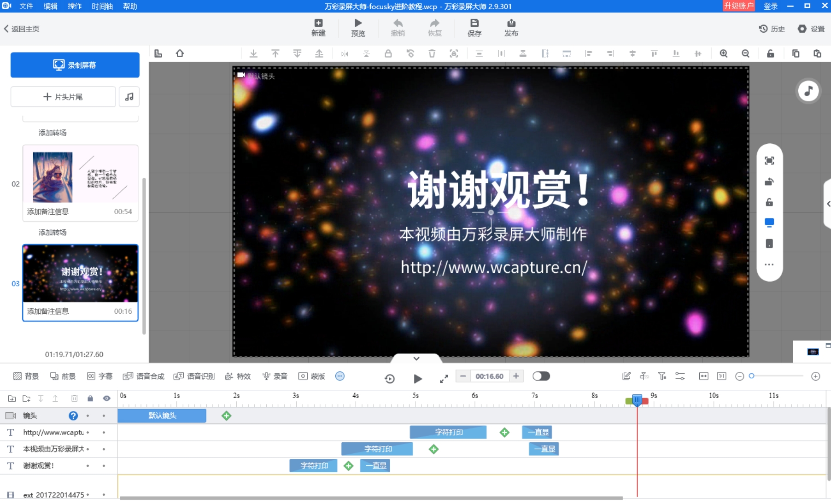831x504 pixels.
Task: Click the 登录 login link
Action: point(771,6)
